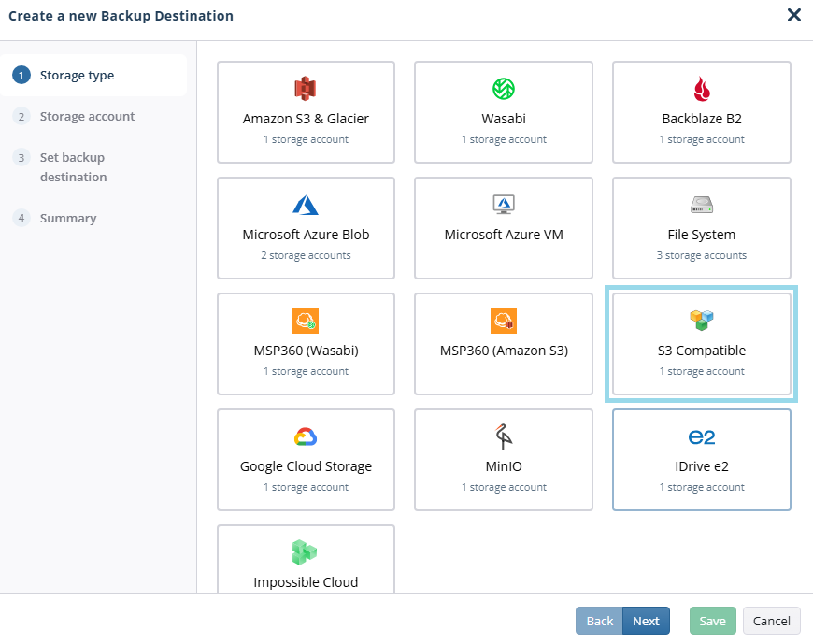Click the MinIO bird icon
Screen dimensions: 813x644
click(x=504, y=436)
